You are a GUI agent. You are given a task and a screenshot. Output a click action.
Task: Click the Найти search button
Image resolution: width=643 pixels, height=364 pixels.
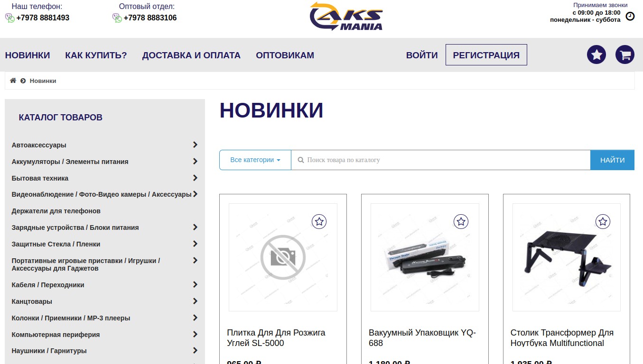coord(613,160)
